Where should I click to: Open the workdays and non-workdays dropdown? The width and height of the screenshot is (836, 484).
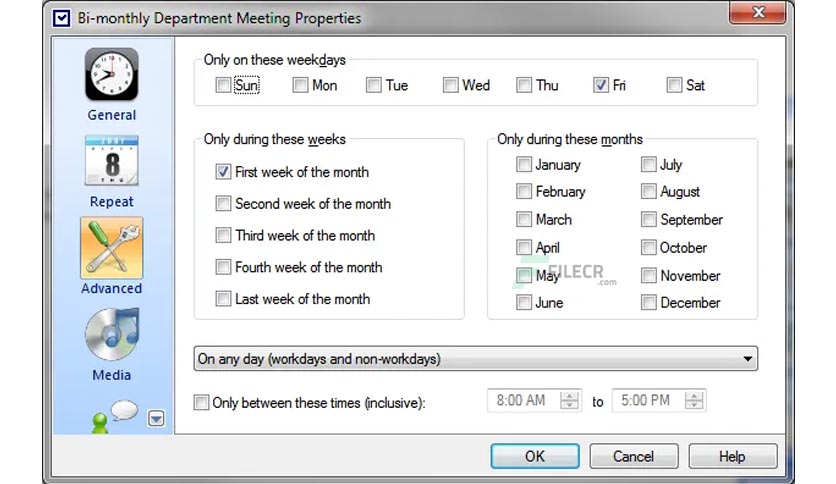tap(476, 359)
